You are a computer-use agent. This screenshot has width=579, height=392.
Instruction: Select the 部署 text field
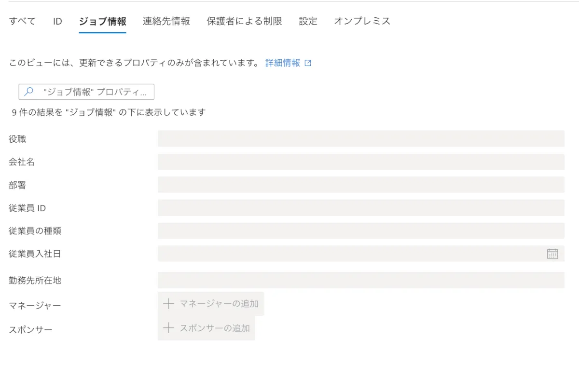360,185
